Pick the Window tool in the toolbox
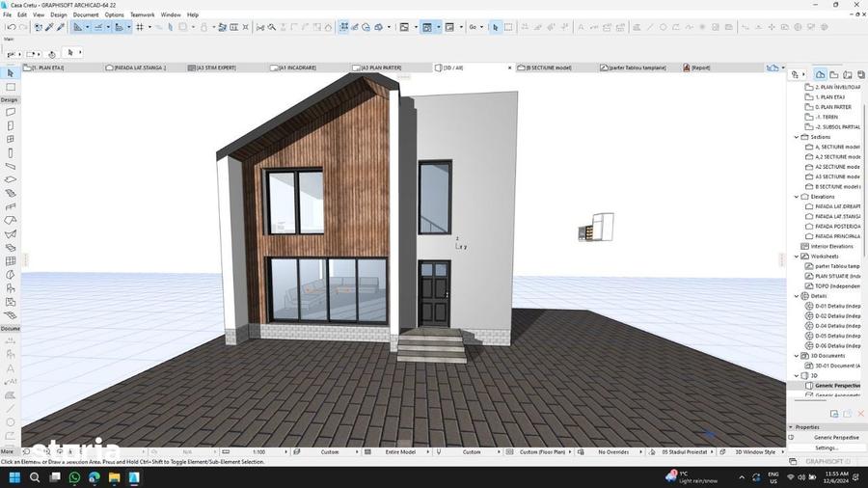Viewport: 868px width, 488px height. [10, 140]
